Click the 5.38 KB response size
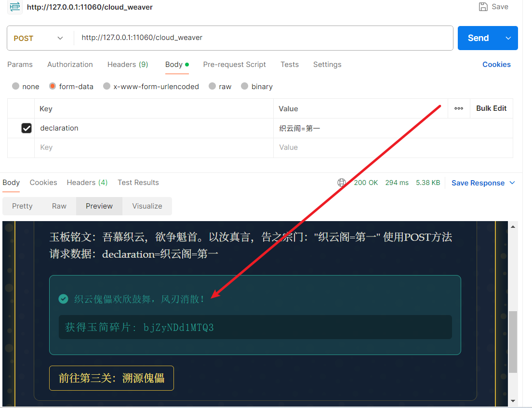The image size is (532, 408). 428,183
